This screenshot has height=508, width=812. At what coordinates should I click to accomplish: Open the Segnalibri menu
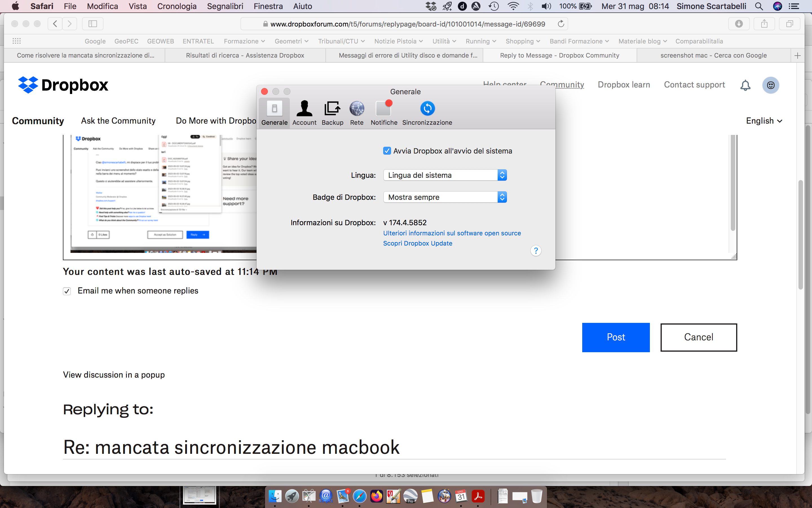(x=225, y=6)
